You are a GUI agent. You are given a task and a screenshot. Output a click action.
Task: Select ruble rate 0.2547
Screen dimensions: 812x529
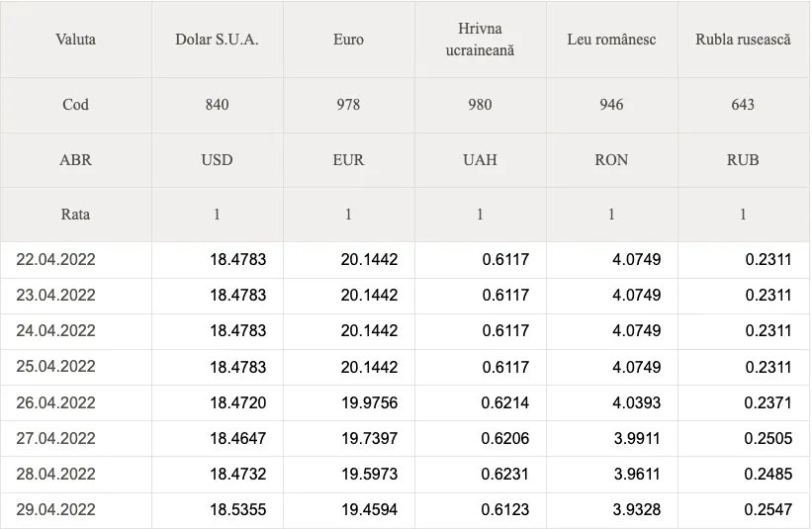[x=767, y=509]
